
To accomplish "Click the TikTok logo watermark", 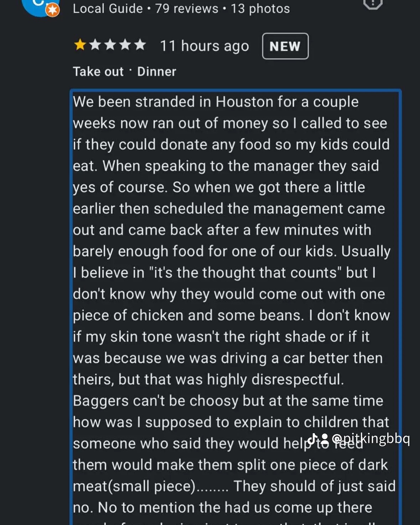I will pos(313,438).
